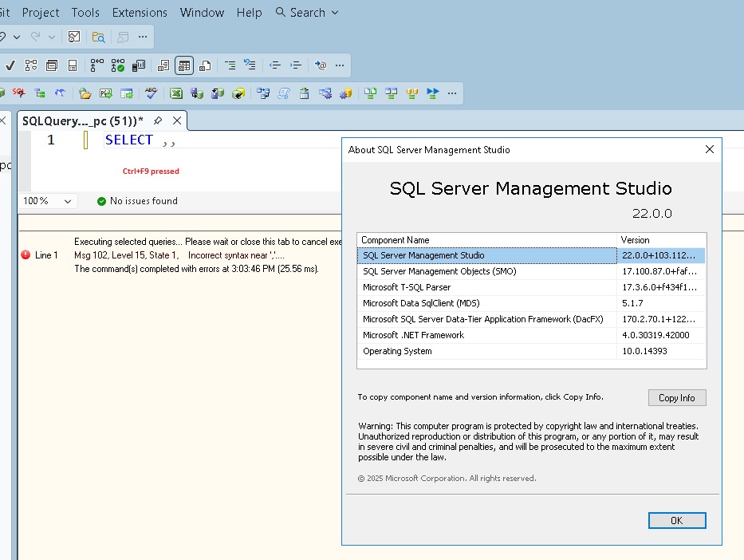Open the Project menu
Viewport: 744px width, 560px height.
click(41, 13)
